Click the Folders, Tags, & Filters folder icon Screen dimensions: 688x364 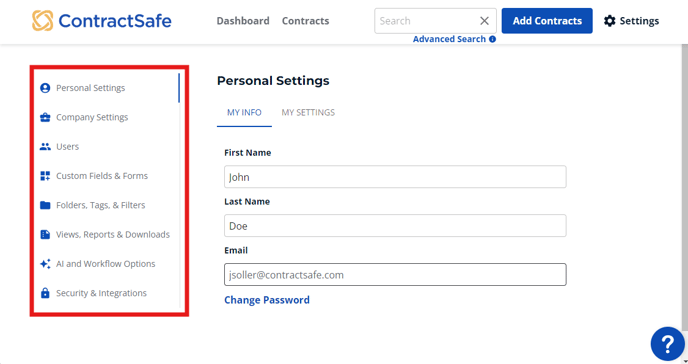click(x=45, y=205)
